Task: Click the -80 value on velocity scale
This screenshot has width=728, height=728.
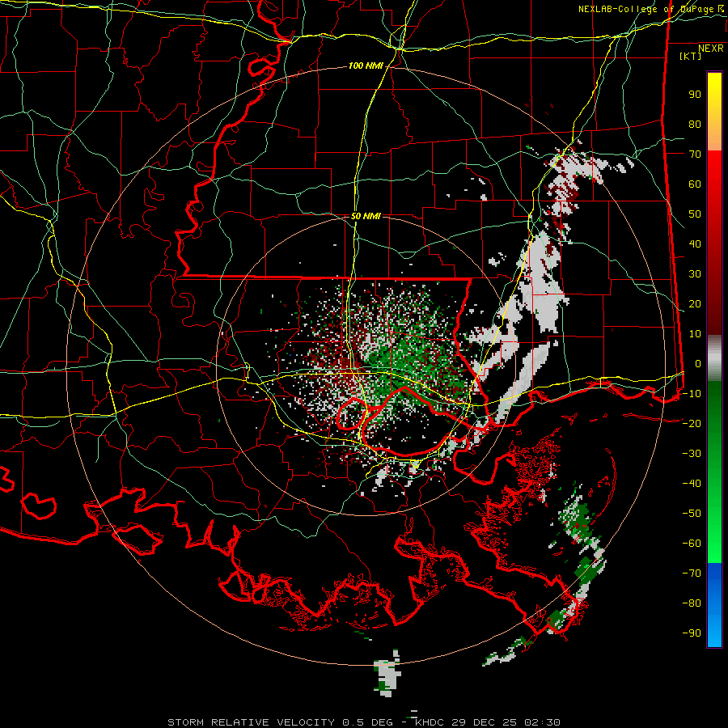Action: (x=692, y=603)
